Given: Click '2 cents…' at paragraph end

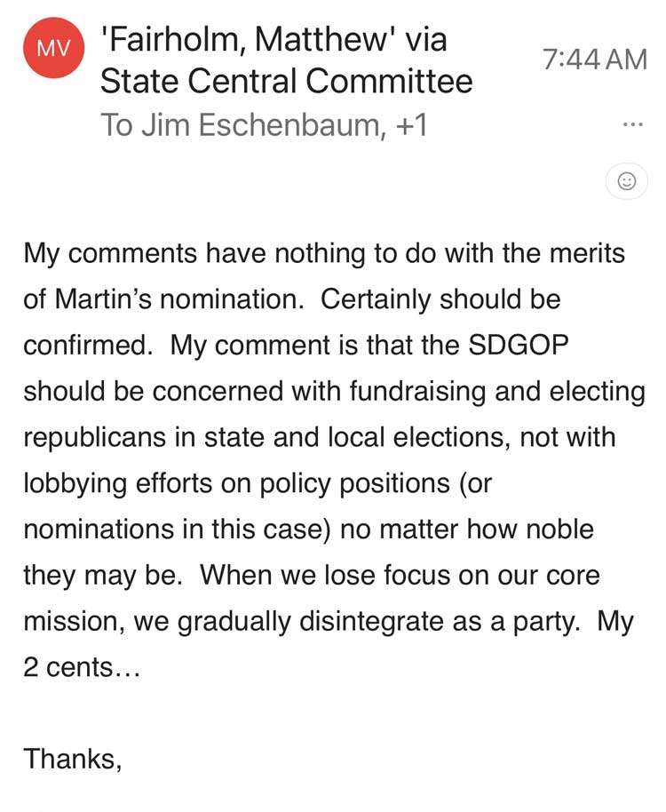Looking at the screenshot, I should pos(81,667).
